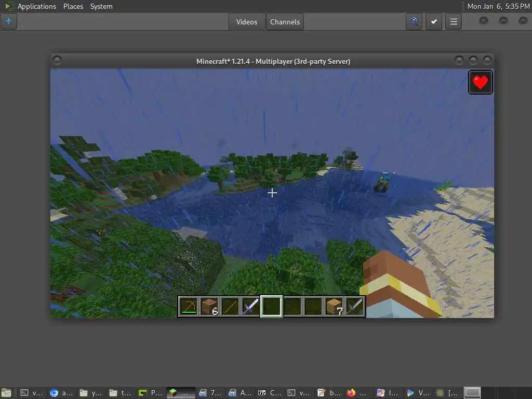
Task: Open the 'I...' purple app taskbar entry
Action: [387, 393]
